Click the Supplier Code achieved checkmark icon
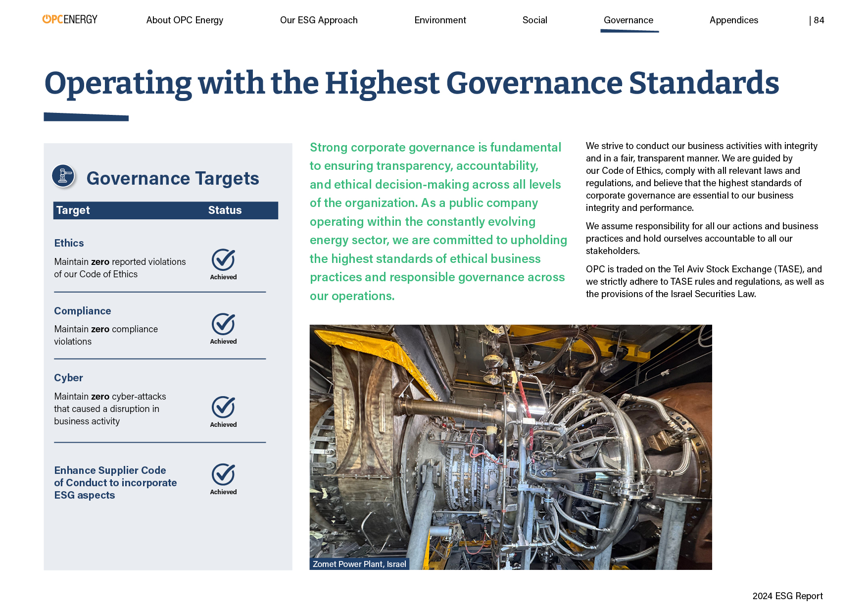 (223, 474)
